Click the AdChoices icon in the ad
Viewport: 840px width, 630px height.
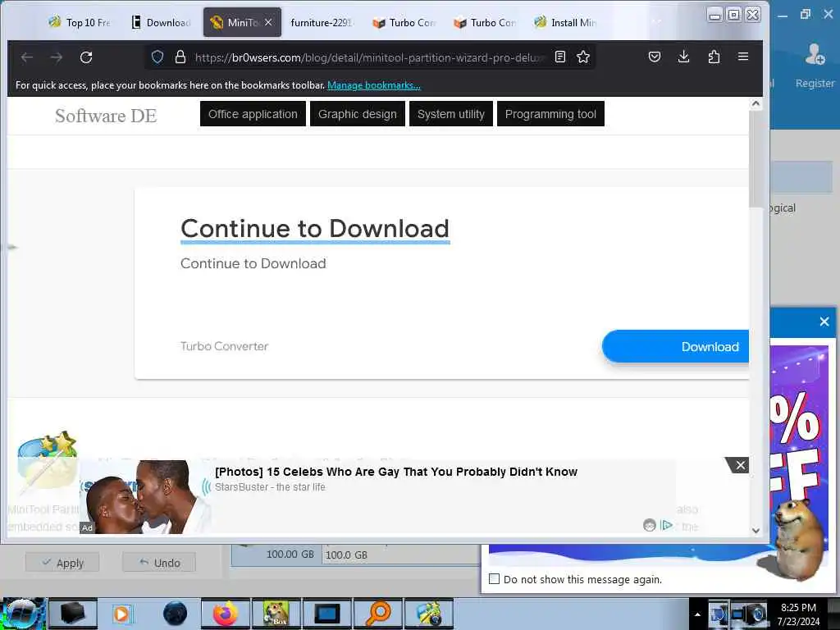click(666, 525)
